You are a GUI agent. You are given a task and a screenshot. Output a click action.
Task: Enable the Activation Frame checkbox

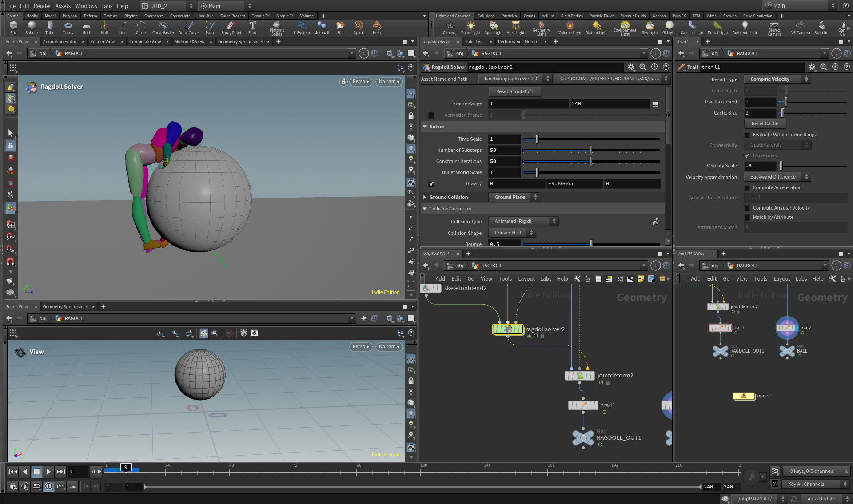click(x=431, y=115)
